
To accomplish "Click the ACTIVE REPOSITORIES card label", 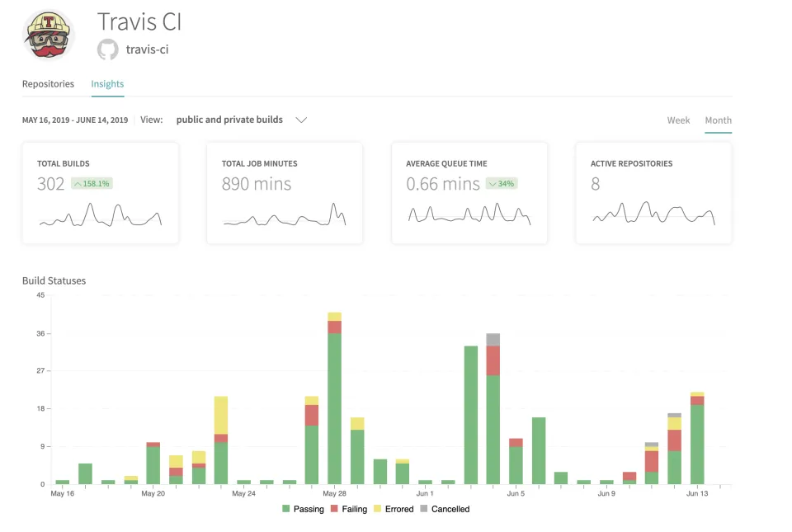I will click(631, 163).
